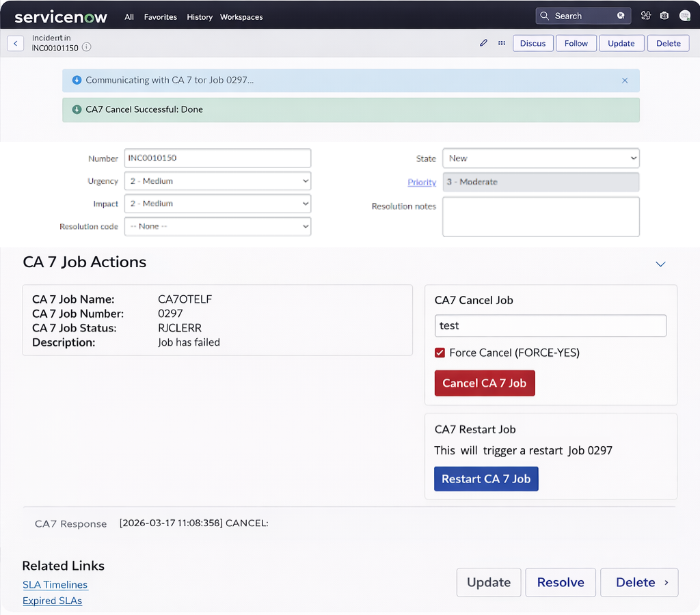Click the INC00101150 header record number

tap(55, 48)
